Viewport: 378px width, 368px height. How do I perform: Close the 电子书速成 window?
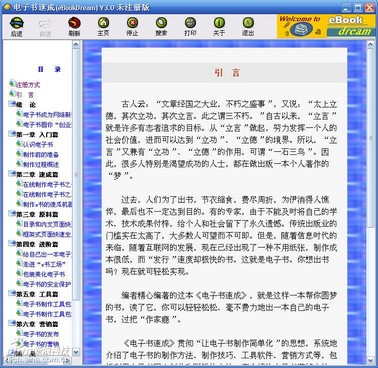[369, 7]
